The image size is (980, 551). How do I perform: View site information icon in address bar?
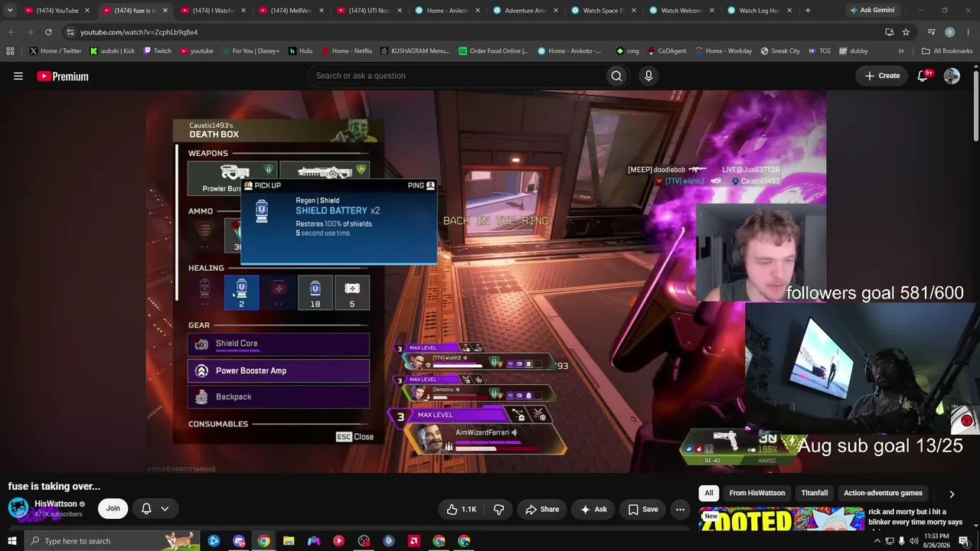70,32
